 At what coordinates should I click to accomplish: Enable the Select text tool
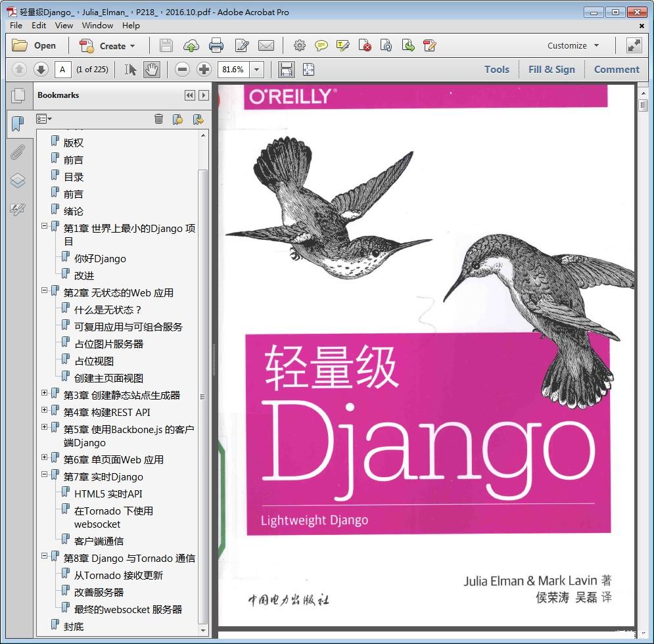click(131, 69)
